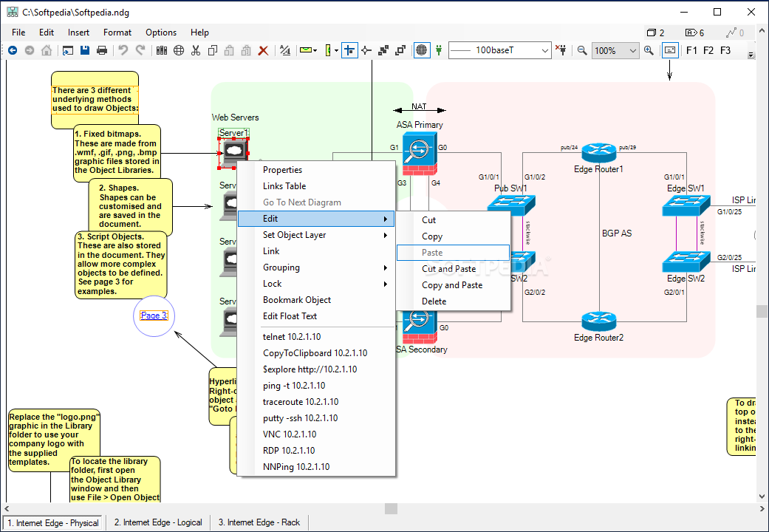Image resolution: width=769 pixels, height=532 pixels.
Task: Select the Edge Router1 object
Action: coord(599,153)
